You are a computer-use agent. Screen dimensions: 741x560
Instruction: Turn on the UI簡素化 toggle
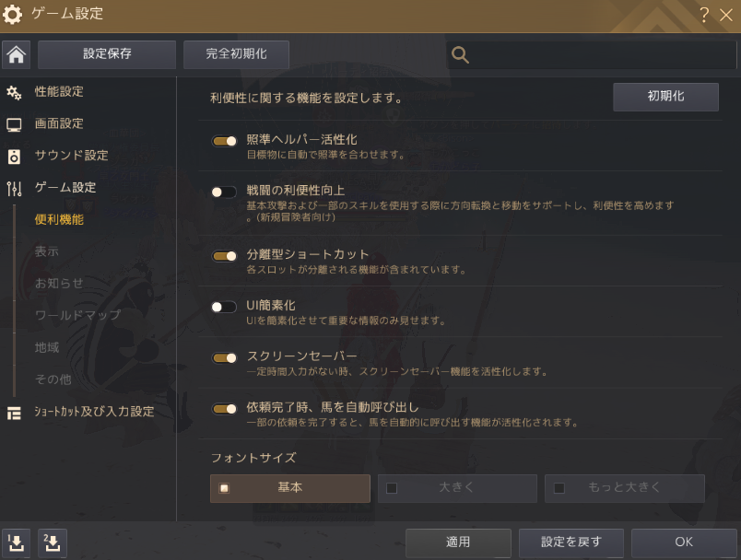(x=224, y=307)
